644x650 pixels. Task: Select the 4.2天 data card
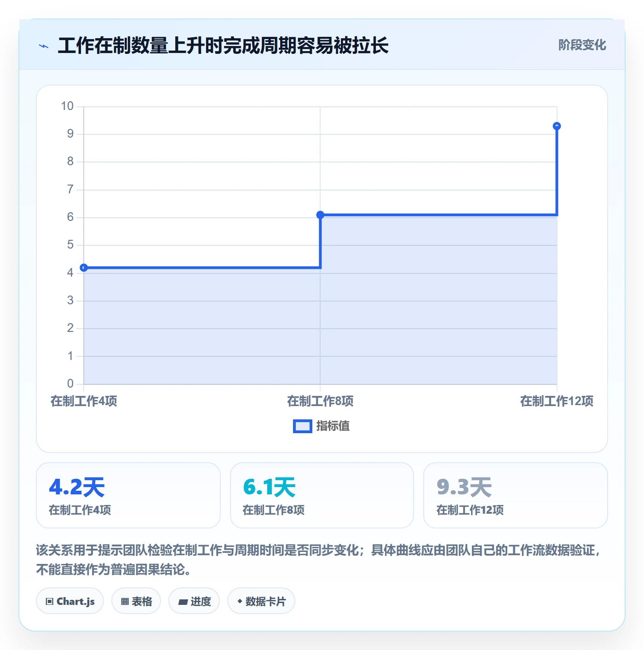[128, 495]
